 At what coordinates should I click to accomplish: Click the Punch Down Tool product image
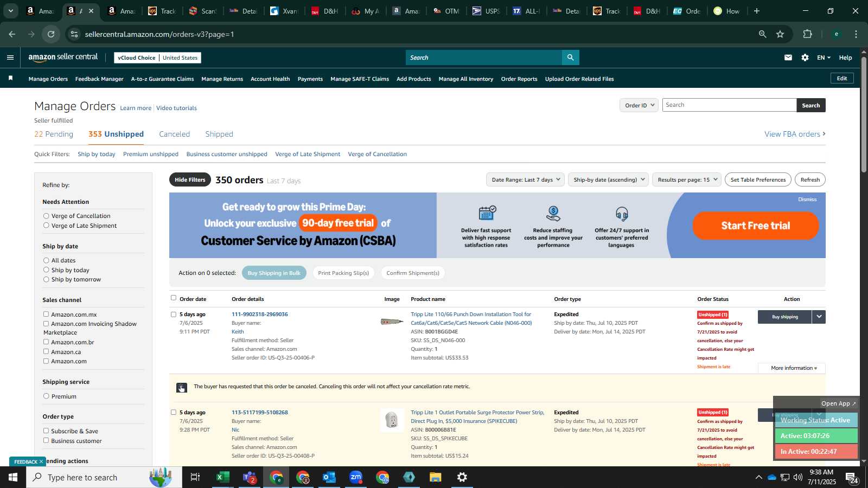pyautogui.click(x=391, y=322)
